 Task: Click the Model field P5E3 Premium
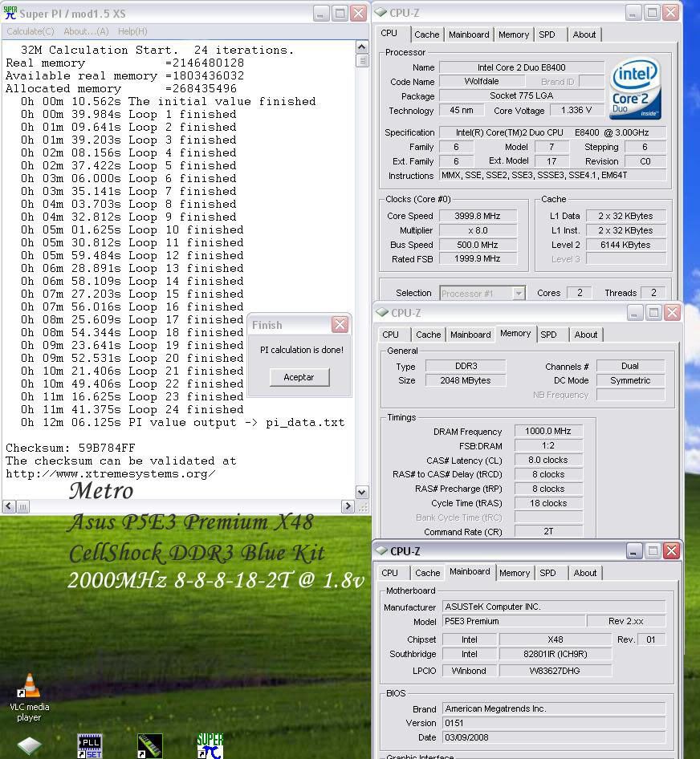(513, 621)
